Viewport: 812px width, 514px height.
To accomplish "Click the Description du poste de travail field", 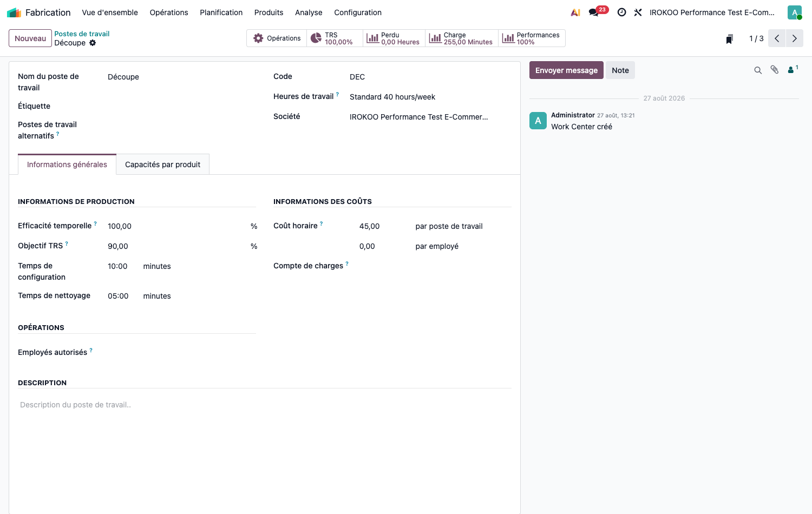I will click(265, 405).
